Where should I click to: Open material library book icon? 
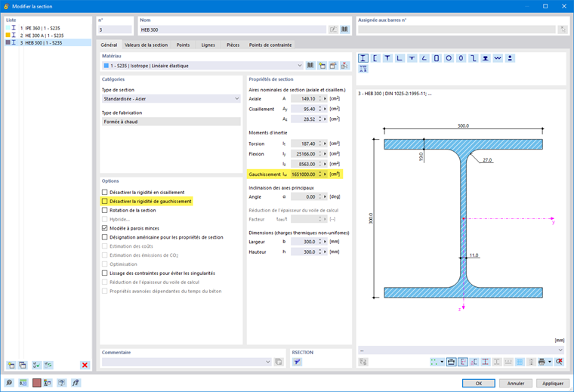point(310,66)
